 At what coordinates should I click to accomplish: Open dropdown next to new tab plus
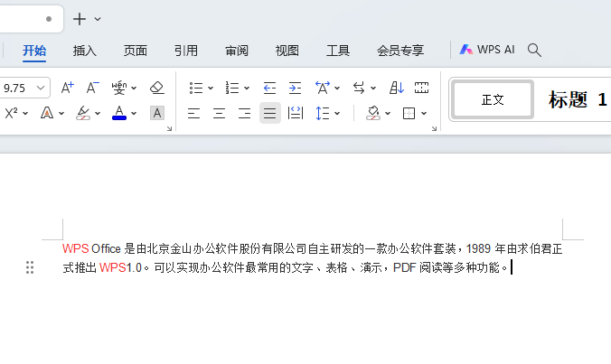click(x=98, y=19)
